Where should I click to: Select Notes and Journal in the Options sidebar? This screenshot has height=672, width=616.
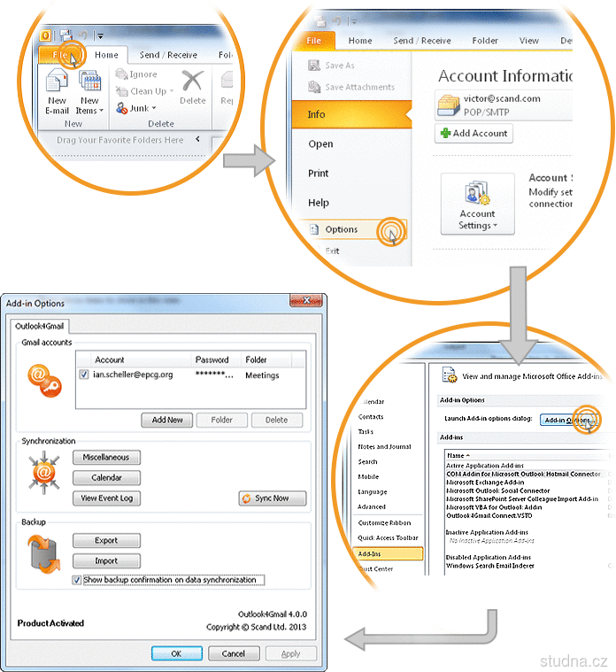384,446
